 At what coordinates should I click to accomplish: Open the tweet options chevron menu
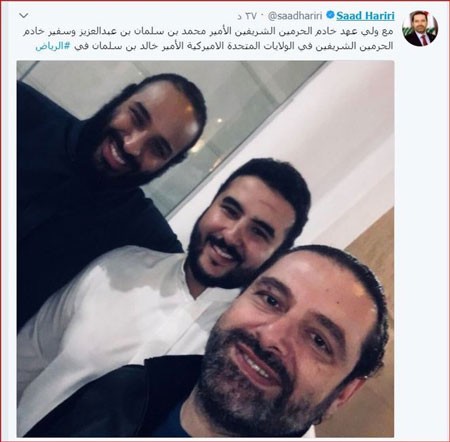point(24,15)
